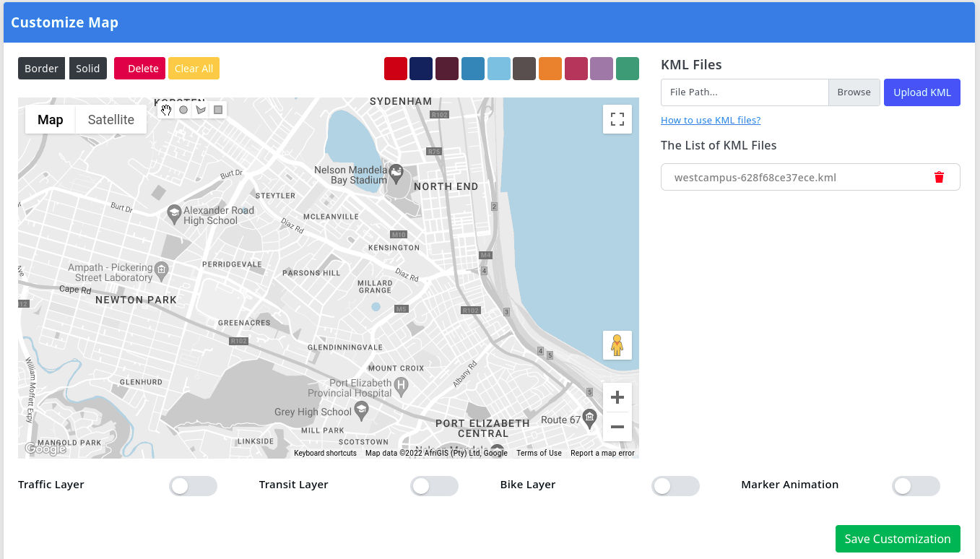Viewport: 980px width, 559px height.
Task: Pick the light blue color swatch
Action: tap(498, 68)
